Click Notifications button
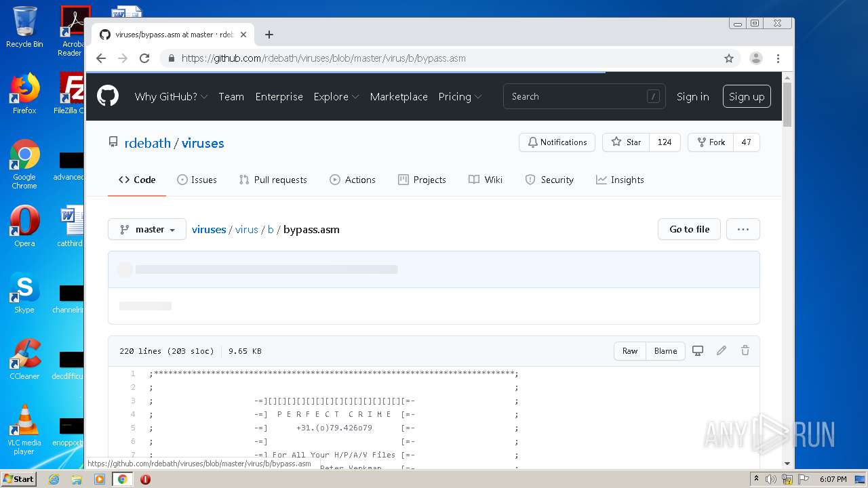Viewport: 868px width, 488px height. [557, 142]
